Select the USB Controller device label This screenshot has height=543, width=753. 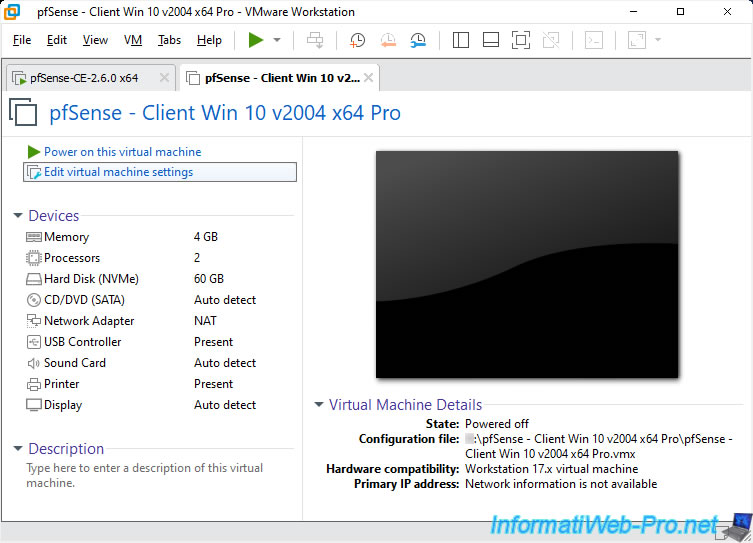pyautogui.click(x=83, y=342)
